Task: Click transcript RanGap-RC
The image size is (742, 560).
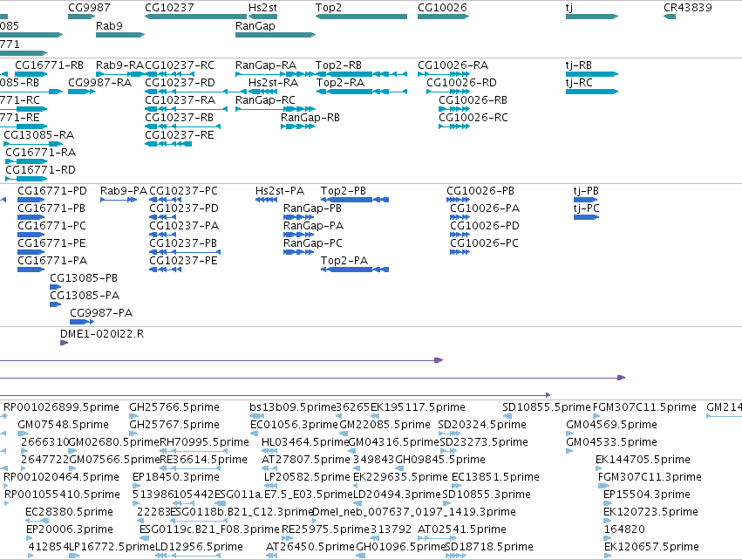Action: click(x=265, y=100)
